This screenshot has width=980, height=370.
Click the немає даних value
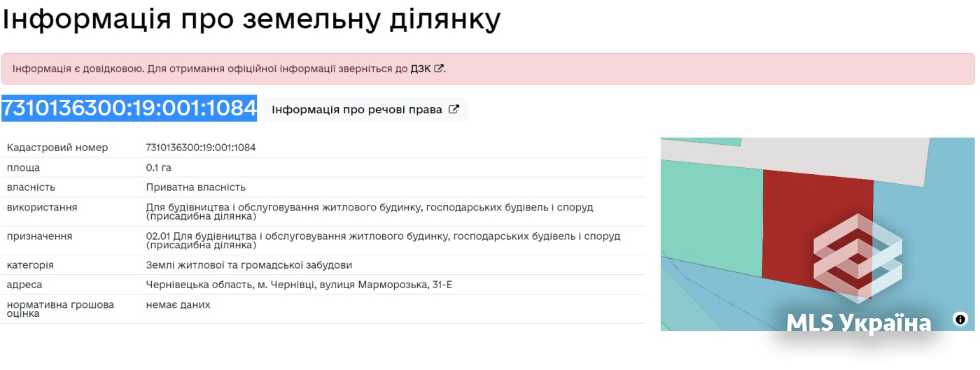coord(178,304)
